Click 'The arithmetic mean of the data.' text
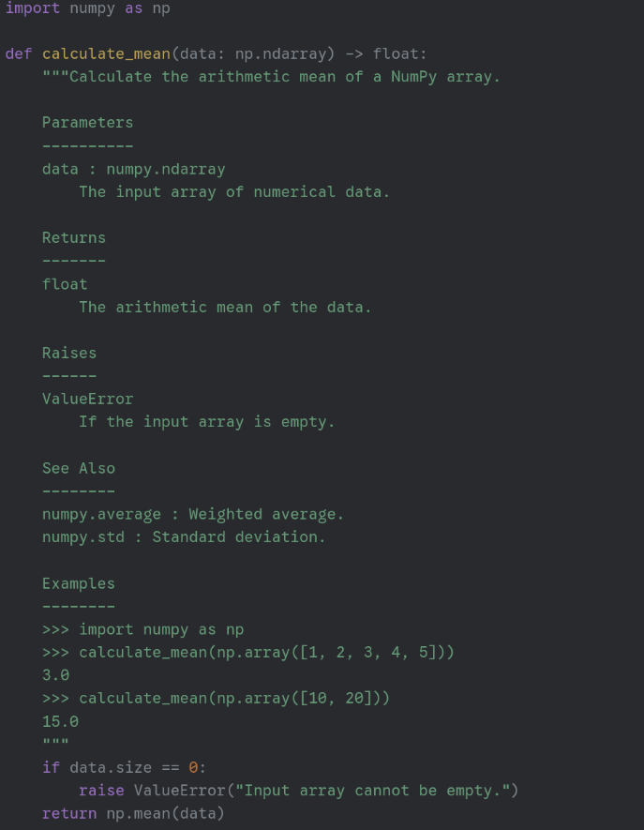Viewport: 644px width, 830px height. coord(225,307)
